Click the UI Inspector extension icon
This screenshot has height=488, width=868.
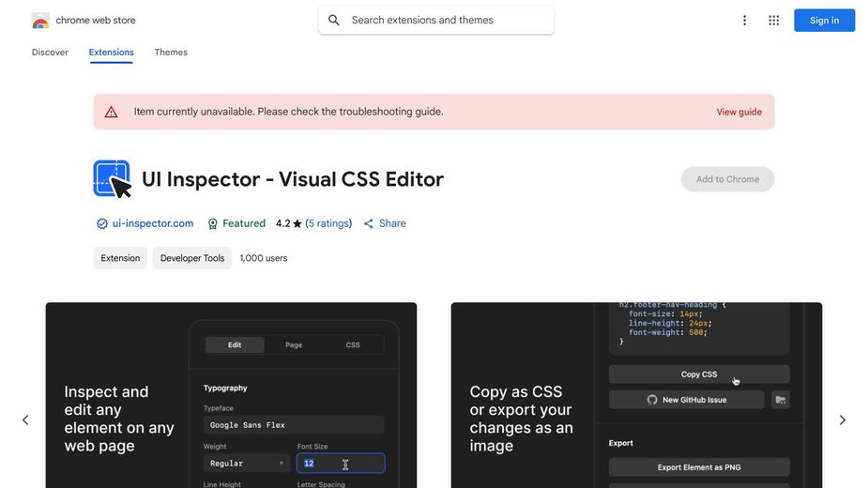pyautogui.click(x=113, y=179)
